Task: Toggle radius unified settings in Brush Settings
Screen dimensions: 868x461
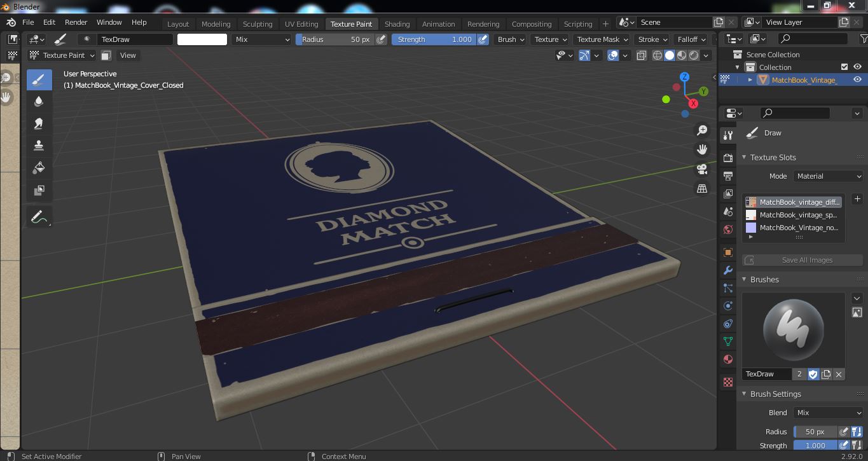Action: tap(856, 432)
